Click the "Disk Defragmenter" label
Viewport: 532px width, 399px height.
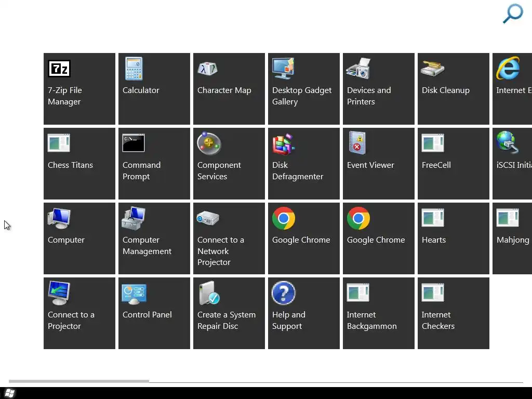[298, 170]
